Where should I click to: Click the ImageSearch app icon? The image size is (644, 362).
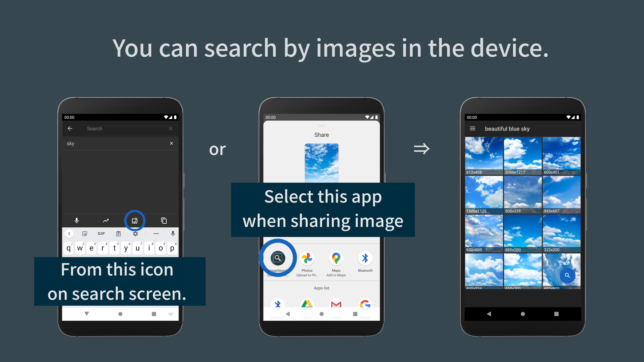(278, 258)
